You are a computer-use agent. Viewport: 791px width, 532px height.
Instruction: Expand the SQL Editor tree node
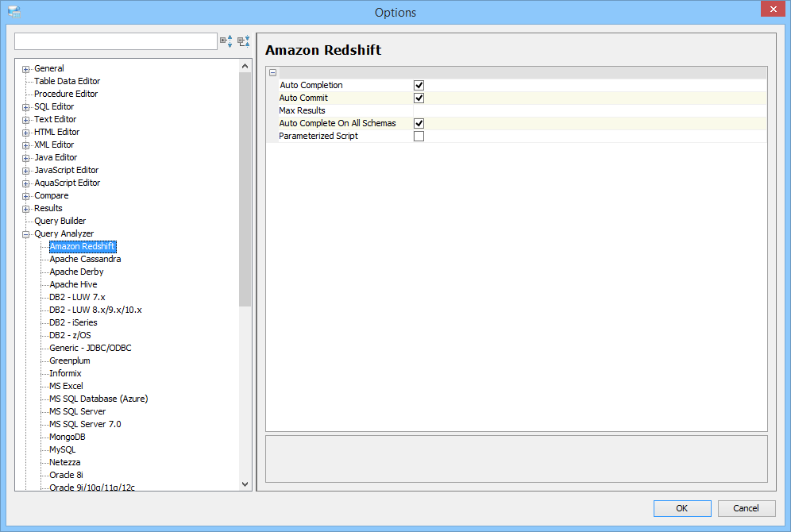click(x=25, y=107)
